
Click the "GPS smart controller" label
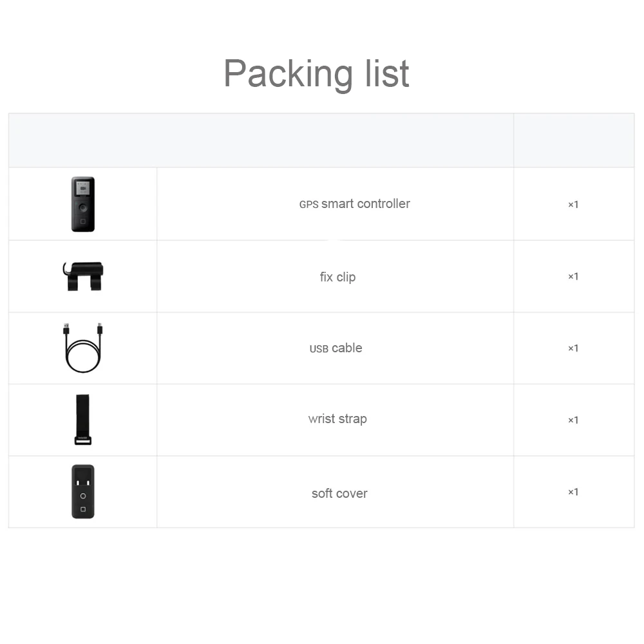point(354,204)
